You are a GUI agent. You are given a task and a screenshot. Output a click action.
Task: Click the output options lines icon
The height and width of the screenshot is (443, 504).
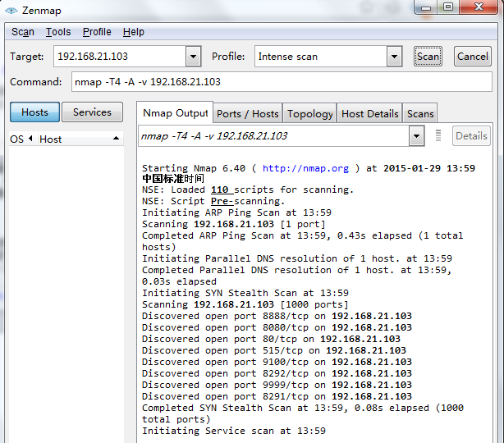pos(438,135)
